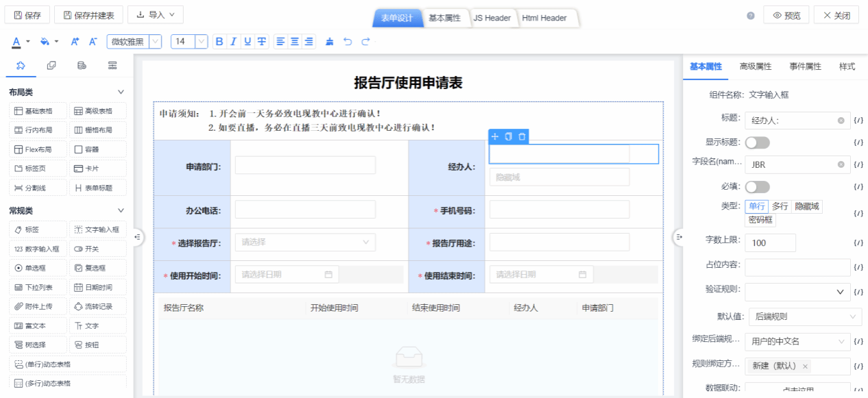The image size is (868, 398).
Task: Open the 高级属性 panel tab
Action: (x=755, y=66)
